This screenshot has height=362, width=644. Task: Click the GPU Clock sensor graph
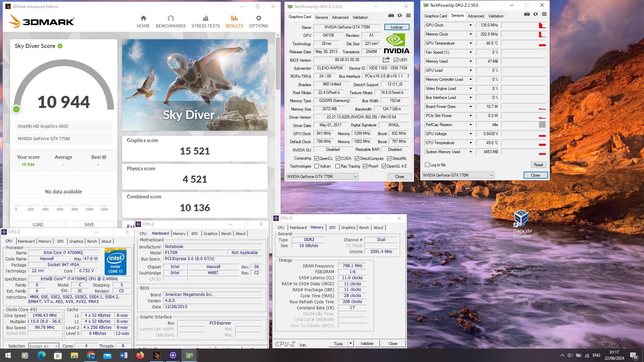[523, 25]
